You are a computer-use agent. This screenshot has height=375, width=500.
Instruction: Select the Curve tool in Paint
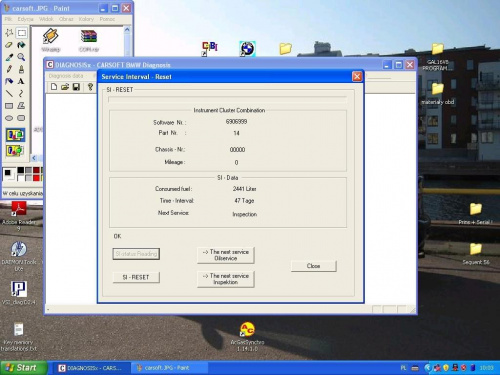tap(21, 93)
